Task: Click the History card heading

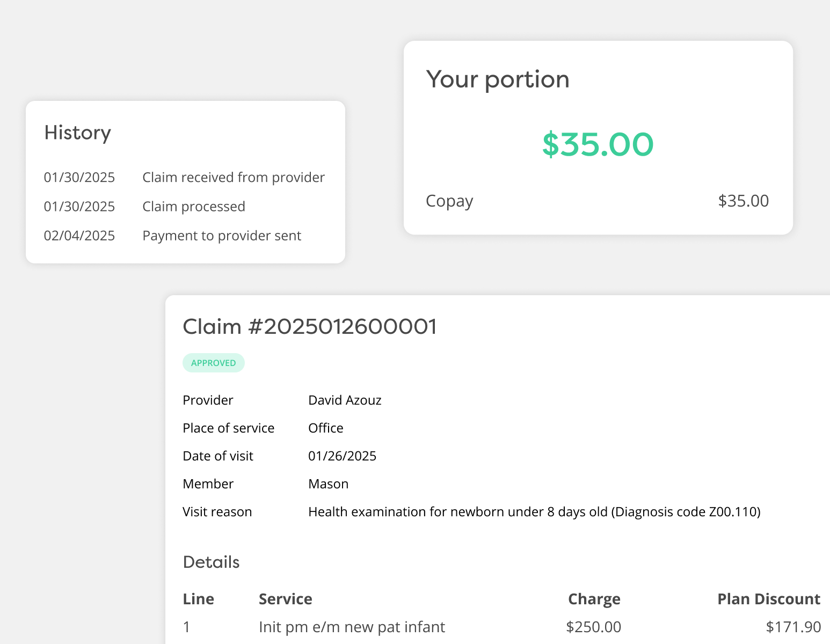Action: (x=77, y=133)
